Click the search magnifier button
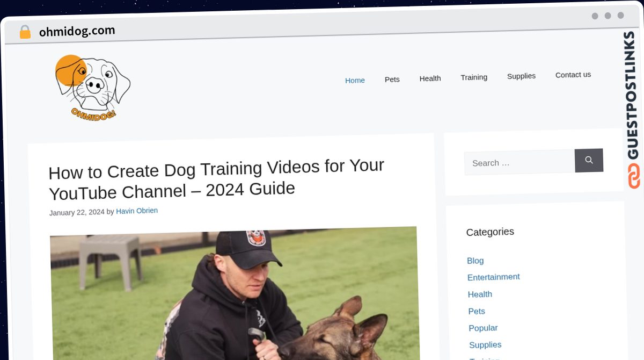Image resolution: width=644 pixels, height=360 pixels. (589, 160)
